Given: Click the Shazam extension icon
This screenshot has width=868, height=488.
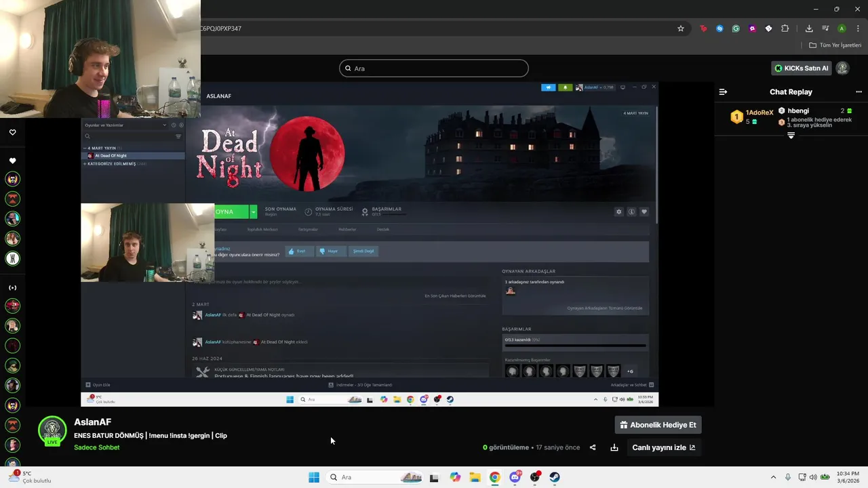Looking at the screenshot, I should click(719, 28).
